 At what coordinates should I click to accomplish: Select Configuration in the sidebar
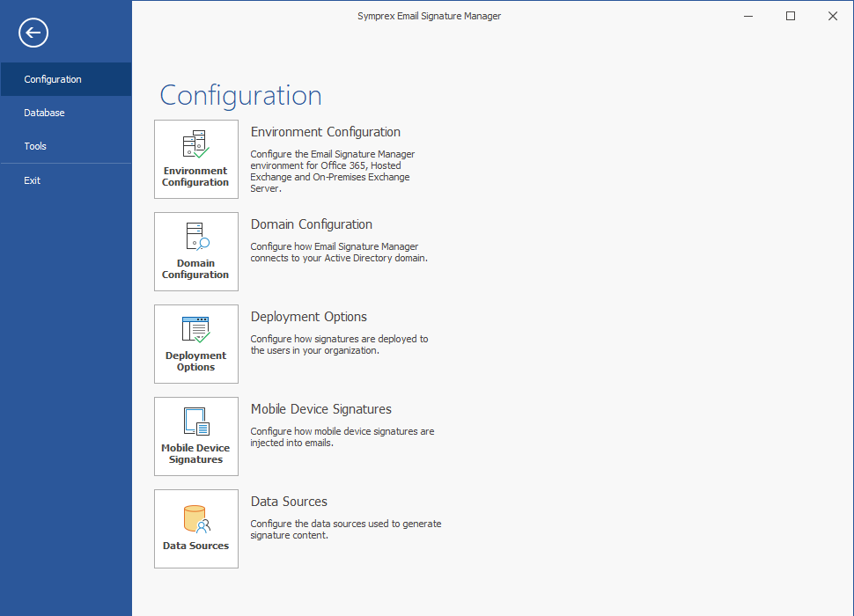point(66,79)
